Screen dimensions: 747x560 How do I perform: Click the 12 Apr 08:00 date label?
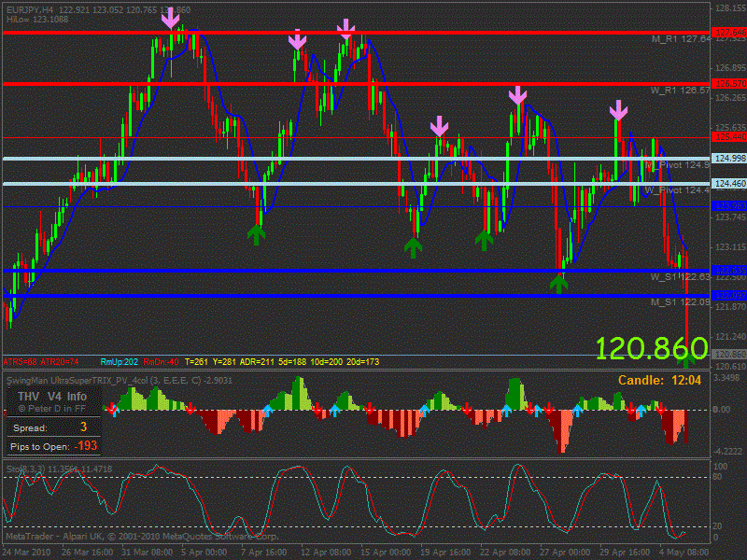[326, 553]
